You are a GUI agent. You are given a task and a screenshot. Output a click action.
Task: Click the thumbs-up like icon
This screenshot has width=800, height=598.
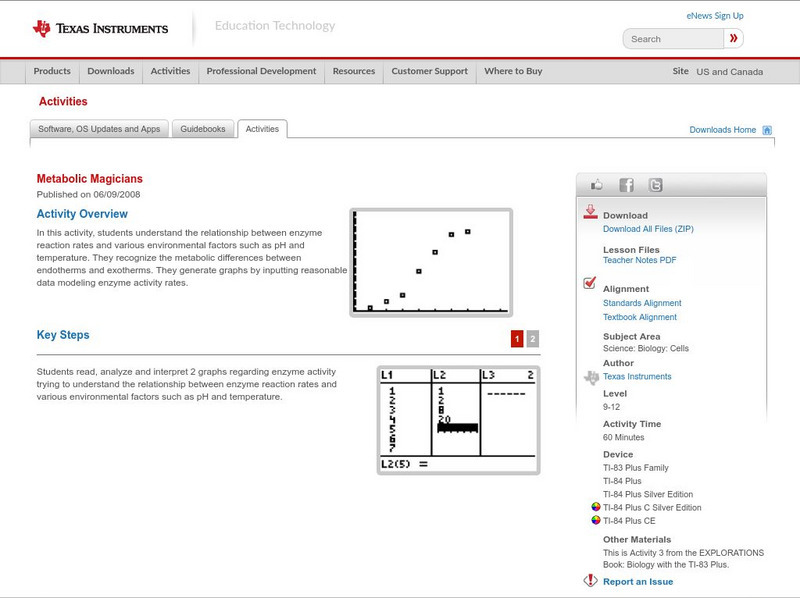coord(594,184)
